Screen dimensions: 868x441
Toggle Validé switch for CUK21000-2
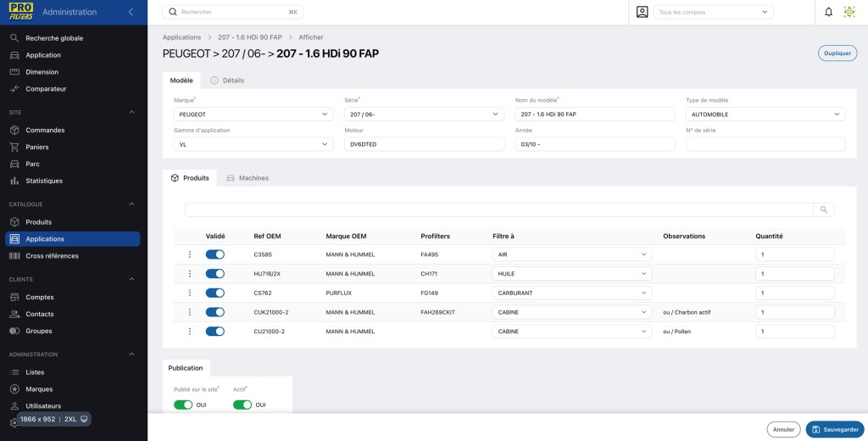[x=215, y=312]
